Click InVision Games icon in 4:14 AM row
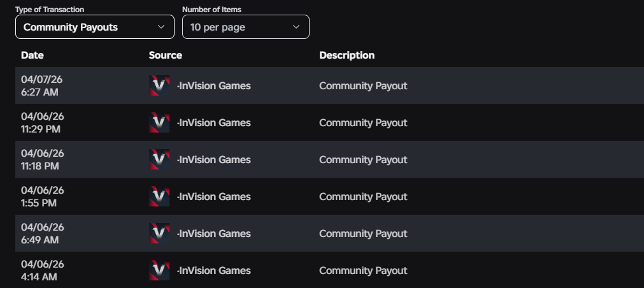Image resolution: width=644 pixels, height=288 pixels. (159, 270)
